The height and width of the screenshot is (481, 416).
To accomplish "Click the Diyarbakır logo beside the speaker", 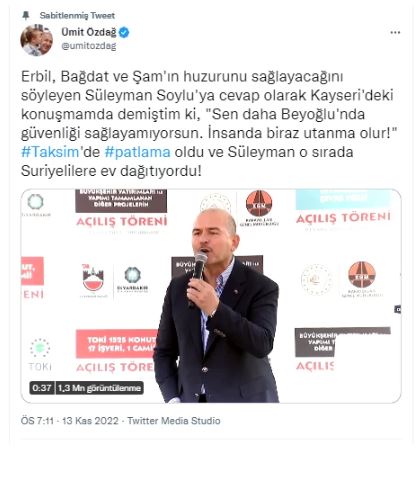I will click(x=132, y=280).
